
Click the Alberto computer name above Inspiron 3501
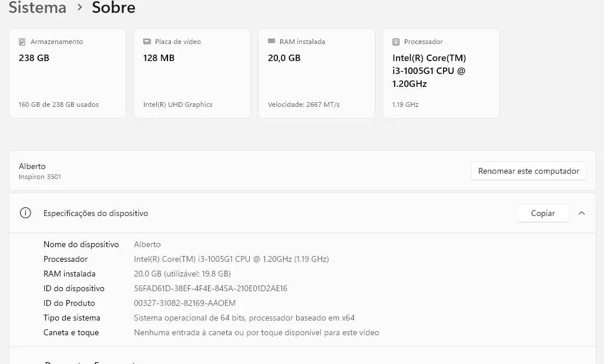coord(32,166)
